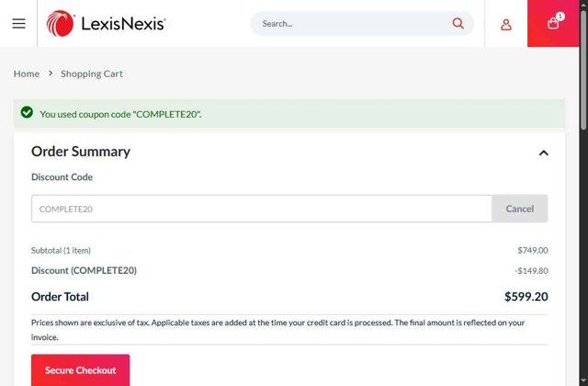This screenshot has width=588, height=386.
Task: Click the tax disclaimer text
Action: pyautogui.click(x=277, y=330)
